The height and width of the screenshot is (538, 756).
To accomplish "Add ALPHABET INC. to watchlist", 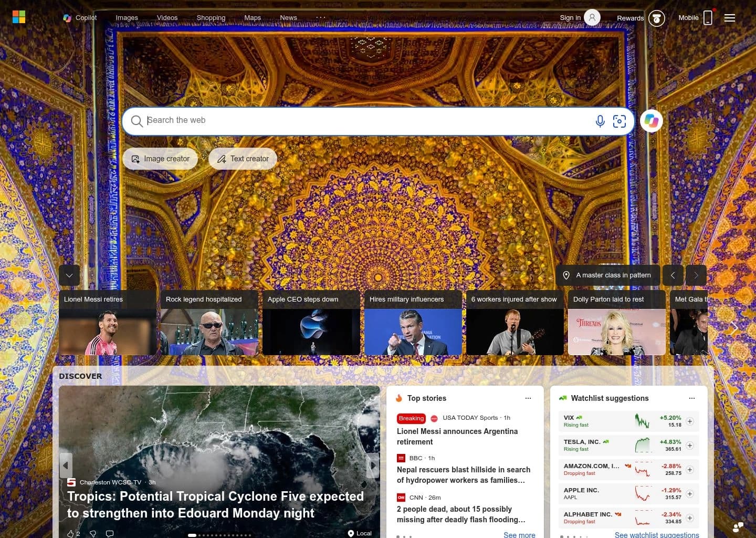I will point(690,518).
